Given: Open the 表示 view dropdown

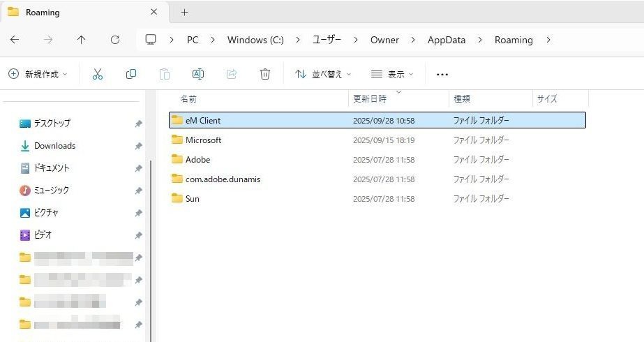Looking at the screenshot, I should point(392,74).
